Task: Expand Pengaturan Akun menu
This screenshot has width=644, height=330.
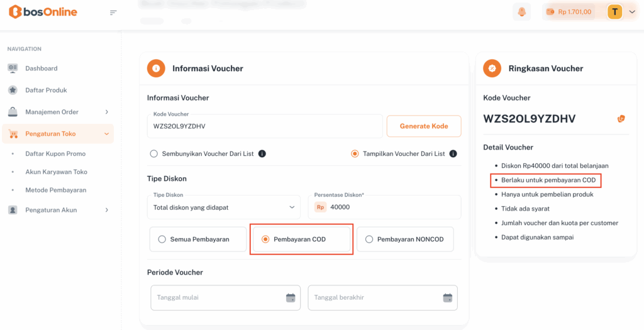Action: click(x=58, y=210)
